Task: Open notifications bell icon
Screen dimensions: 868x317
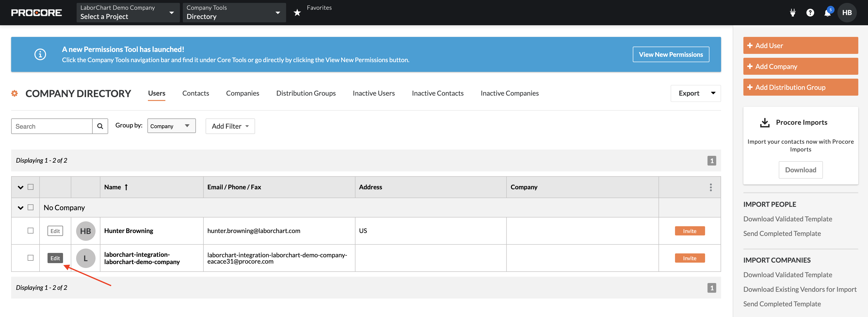Action: coord(827,13)
